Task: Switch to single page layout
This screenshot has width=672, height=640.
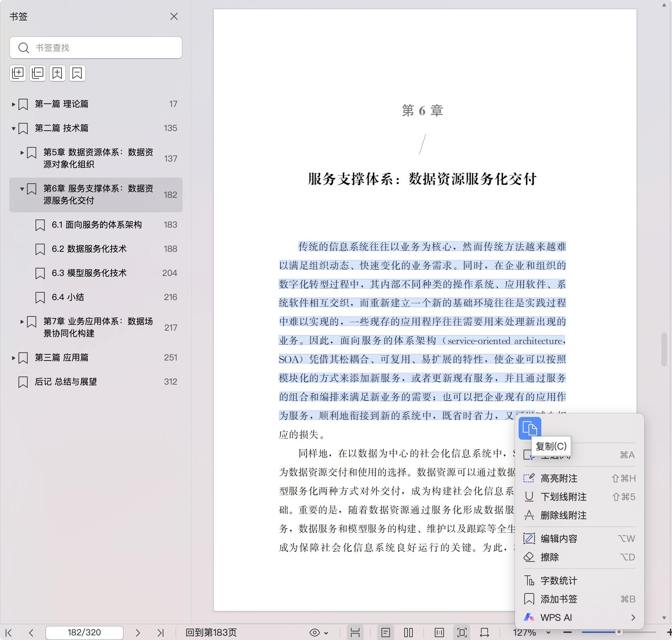Action: click(386, 633)
